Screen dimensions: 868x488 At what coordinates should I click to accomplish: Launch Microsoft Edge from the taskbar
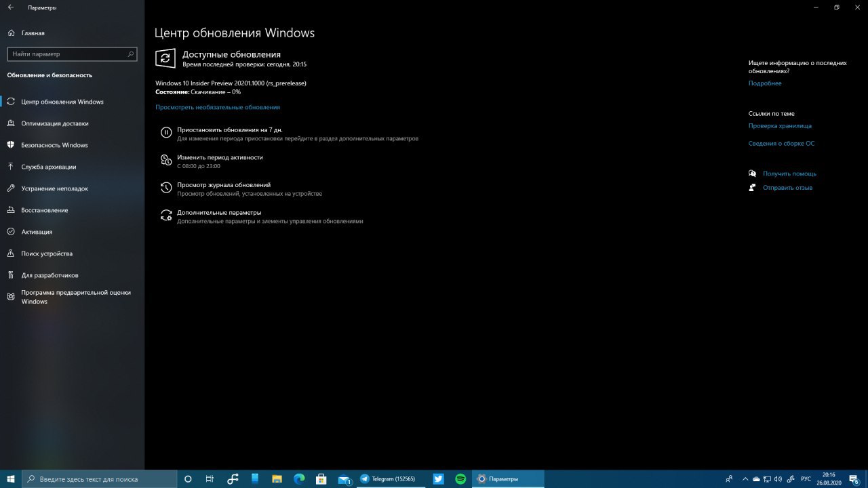tap(299, 479)
